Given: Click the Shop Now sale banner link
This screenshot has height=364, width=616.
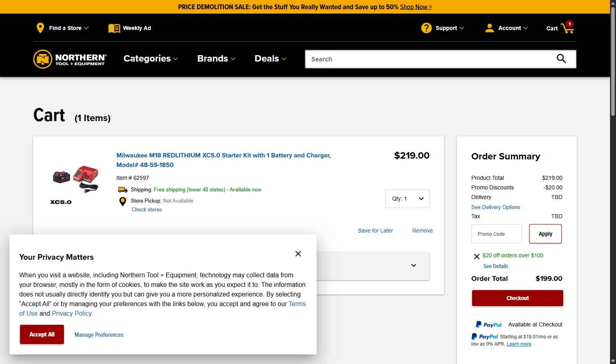Looking at the screenshot, I should click(x=416, y=7).
